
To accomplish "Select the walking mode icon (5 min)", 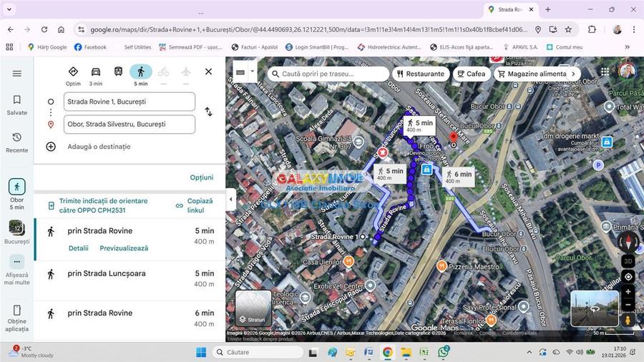I will coord(141,72).
